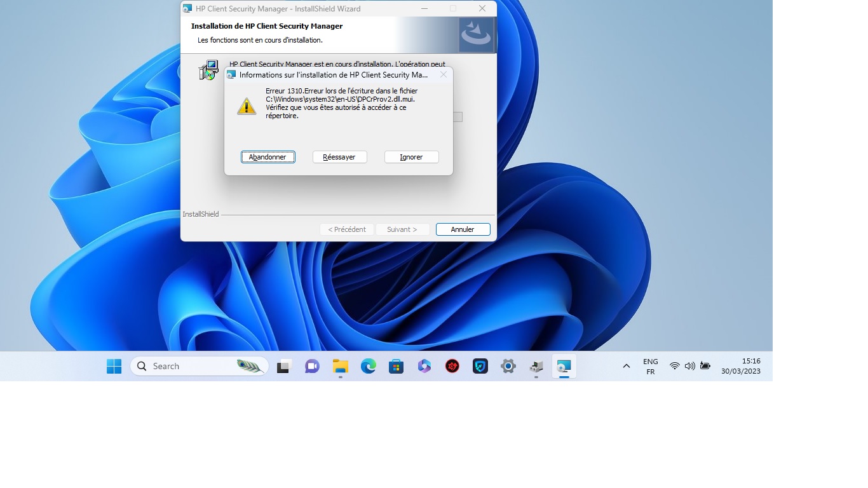Screen dimensions: 868x488
Task: Open the Microsoft 365 app from taskbar
Action: 424,366
